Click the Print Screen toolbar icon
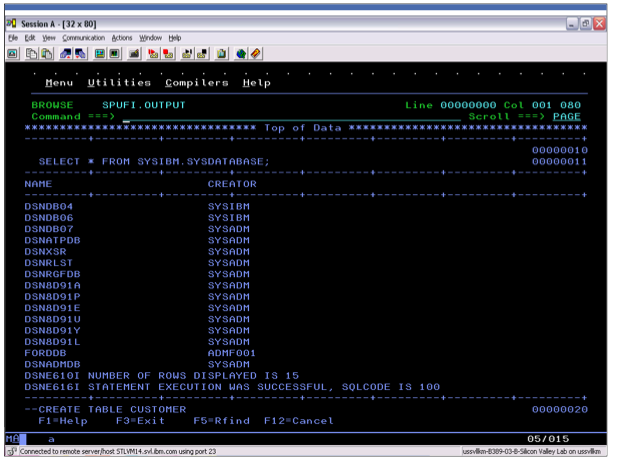The height and width of the screenshot is (466, 620). point(12,53)
